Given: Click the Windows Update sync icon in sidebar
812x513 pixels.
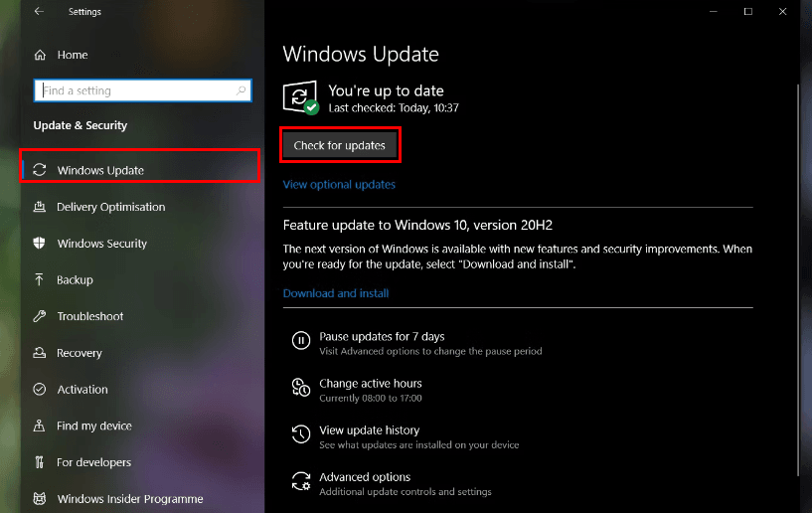Looking at the screenshot, I should point(40,170).
